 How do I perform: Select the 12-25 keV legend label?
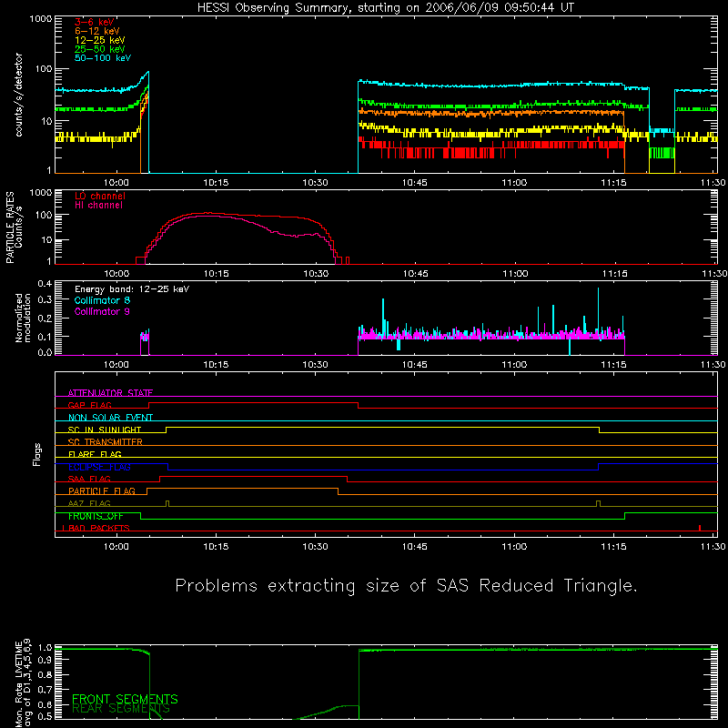pos(99,40)
